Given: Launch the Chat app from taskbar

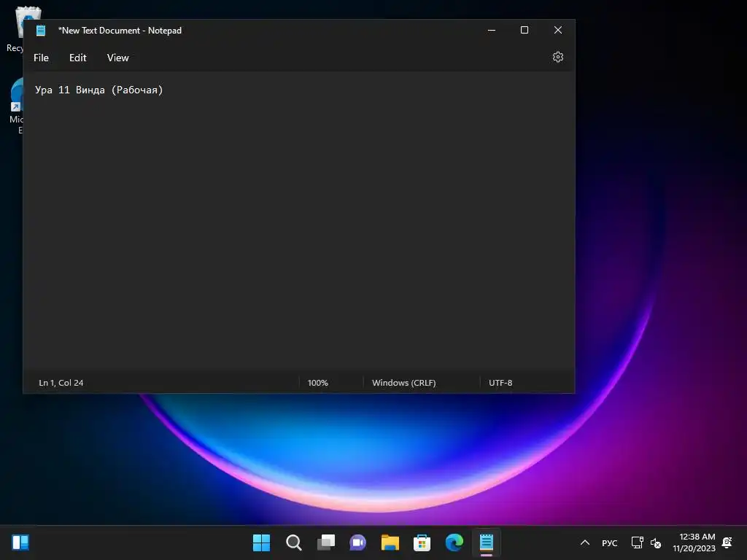Looking at the screenshot, I should click(357, 542).
